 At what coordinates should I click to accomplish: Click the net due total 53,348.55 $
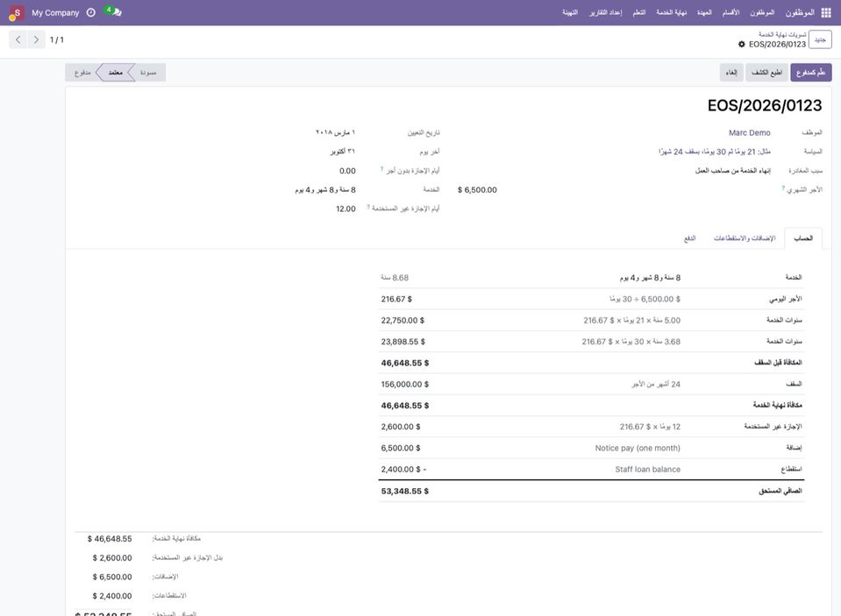click(x=405, y=491)
